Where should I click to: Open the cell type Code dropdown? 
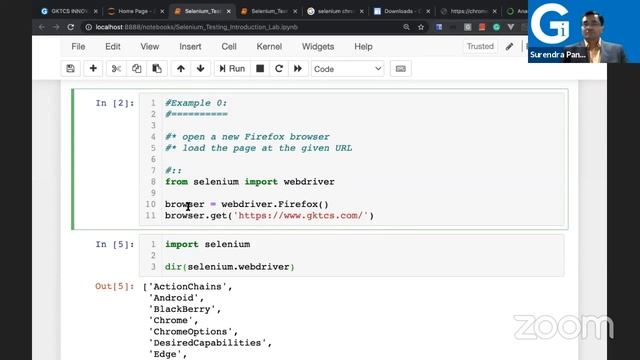tap(347, 69)
